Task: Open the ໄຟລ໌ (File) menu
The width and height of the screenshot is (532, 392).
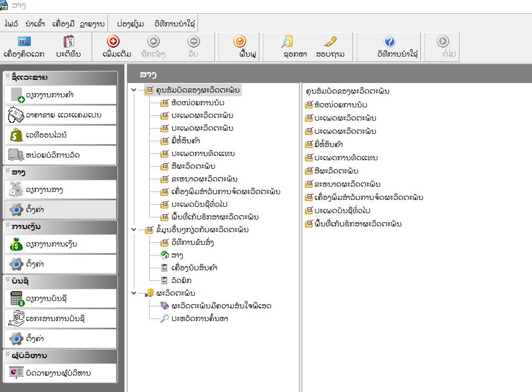Action: point(12,24)
